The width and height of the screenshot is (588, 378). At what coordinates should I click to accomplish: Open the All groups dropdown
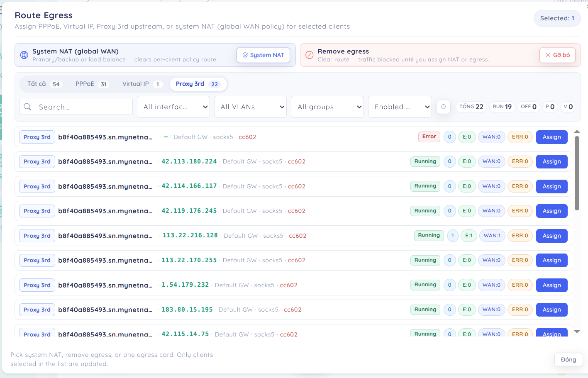tap(327, 107)
